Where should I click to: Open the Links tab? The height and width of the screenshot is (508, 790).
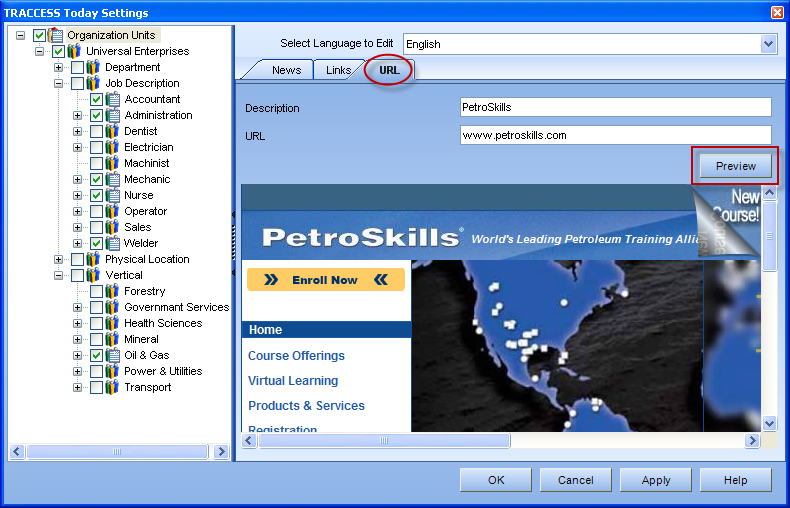(338, 70)
